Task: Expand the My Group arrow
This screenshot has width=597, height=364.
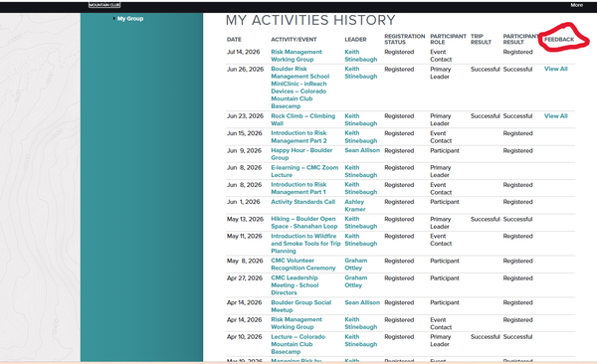Action: click(x=114, y=18)
